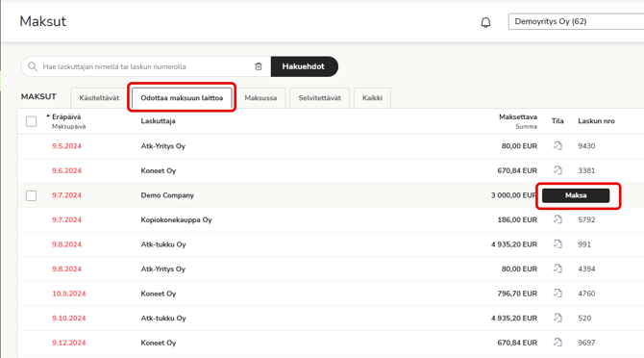
Task: Click the 3 000,00 EUR amount
Action: click(514, 195)
